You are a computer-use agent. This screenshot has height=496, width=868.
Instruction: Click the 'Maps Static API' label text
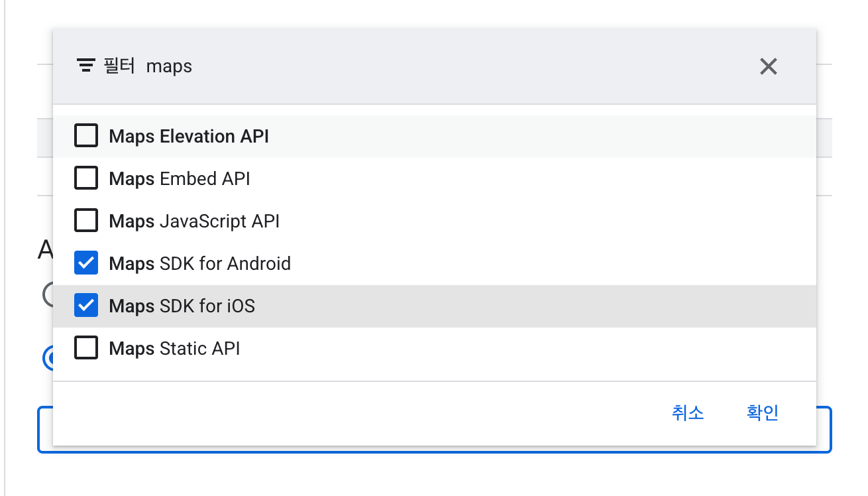(x=174, y=349)
